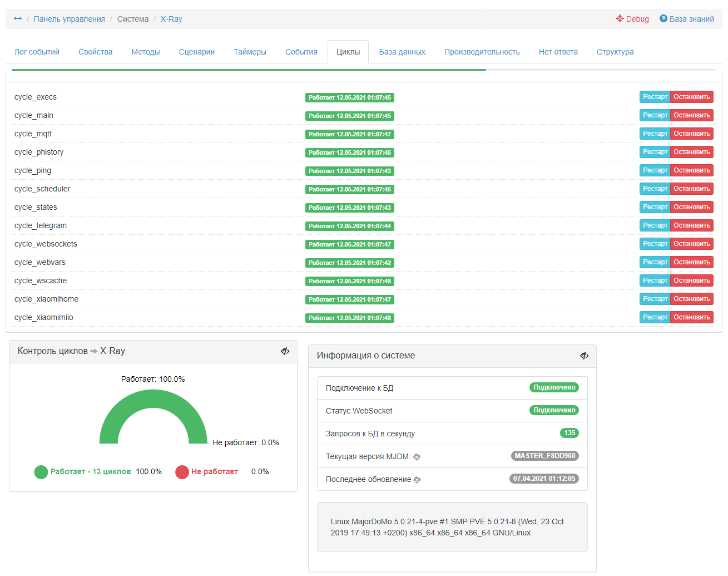This screenshot has height=576, width=728.
Task: Go to the Таймеры tab
Action: click(250, 52)
